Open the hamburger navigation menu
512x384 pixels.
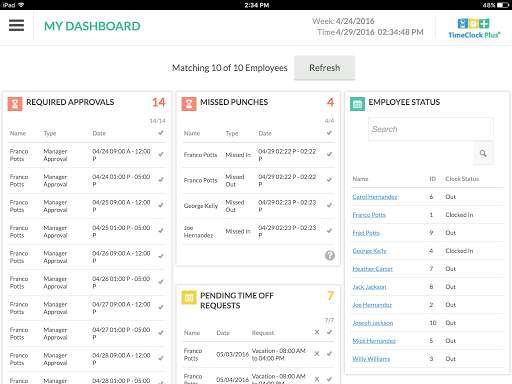pos(16,25)
